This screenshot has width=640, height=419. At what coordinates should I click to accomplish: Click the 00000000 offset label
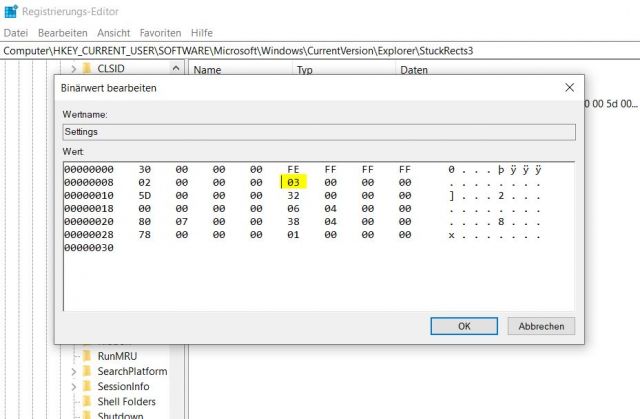(89, 169)
